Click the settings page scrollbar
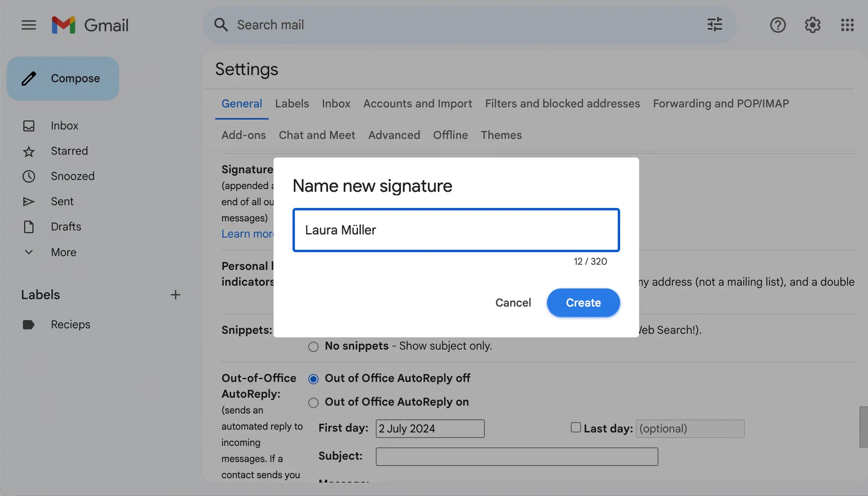868x496 pixels. tap(863, 427)
